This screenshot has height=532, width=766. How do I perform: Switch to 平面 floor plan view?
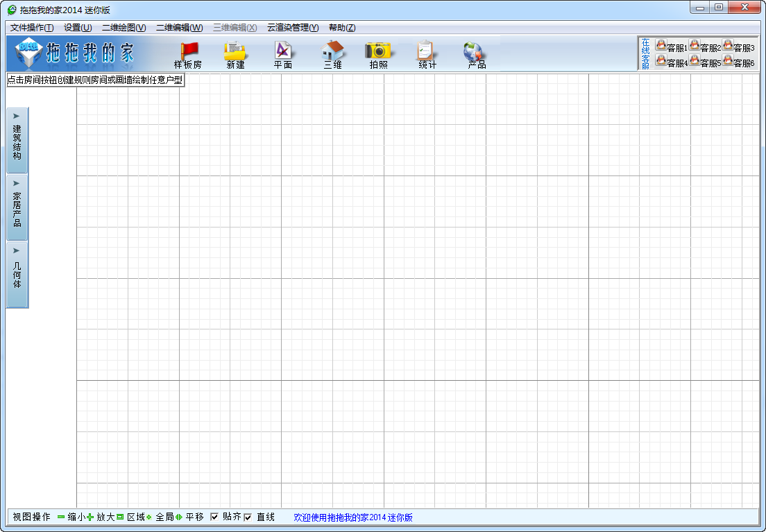click(283, 55)
